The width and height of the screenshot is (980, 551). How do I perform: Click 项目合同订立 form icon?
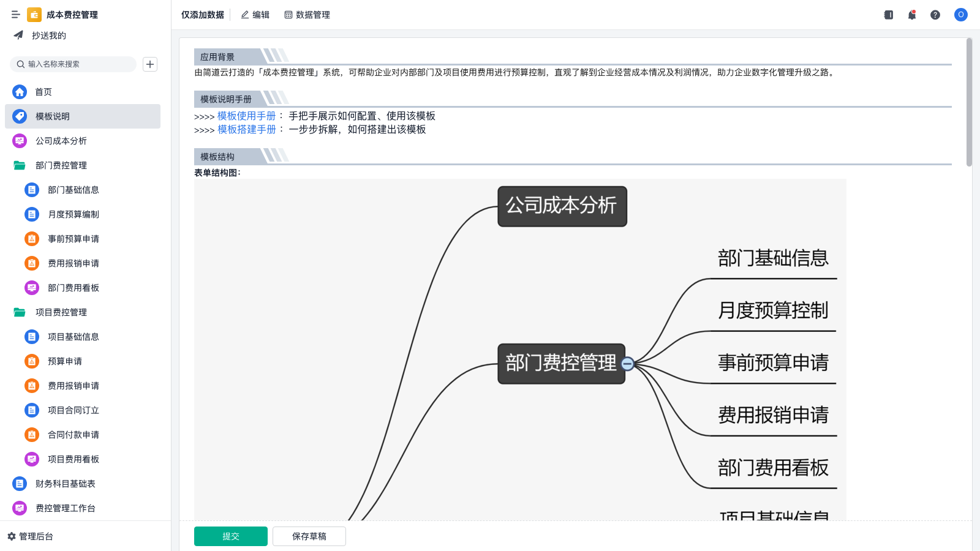click(x=32, y=410)
